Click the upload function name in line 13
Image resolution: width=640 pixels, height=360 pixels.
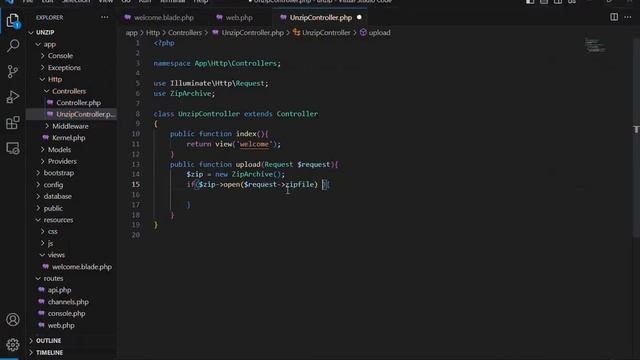point(248,164)
